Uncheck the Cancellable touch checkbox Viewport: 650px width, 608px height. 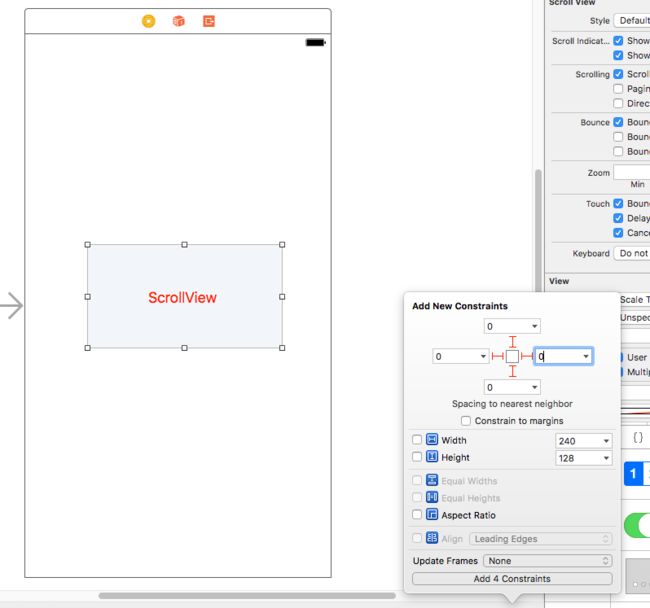(x=618, y=233)
